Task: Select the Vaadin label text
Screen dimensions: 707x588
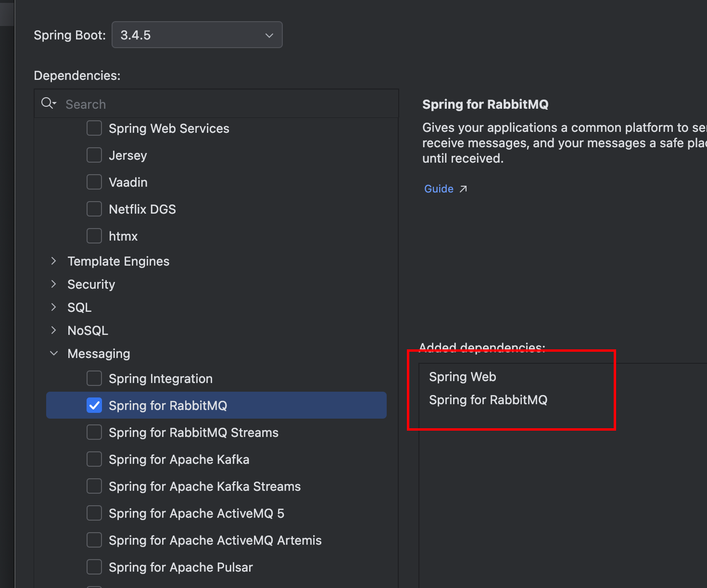Action: [x=128, y=182]
